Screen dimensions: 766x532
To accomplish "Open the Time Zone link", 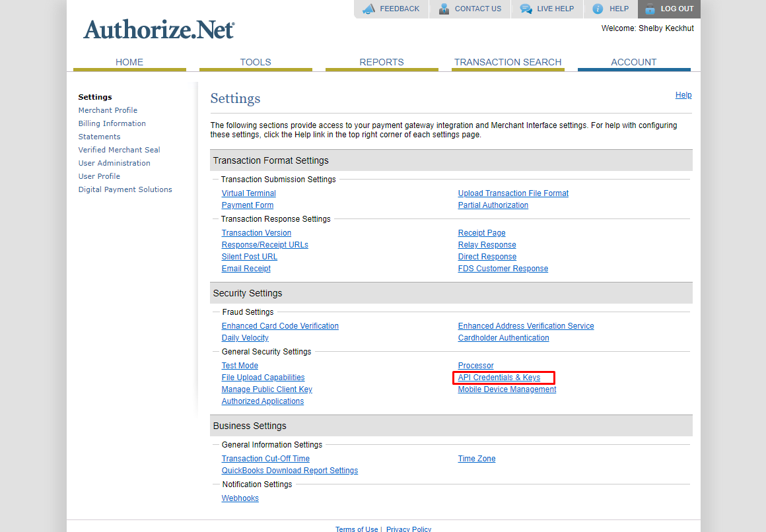I will coord(476,459).
